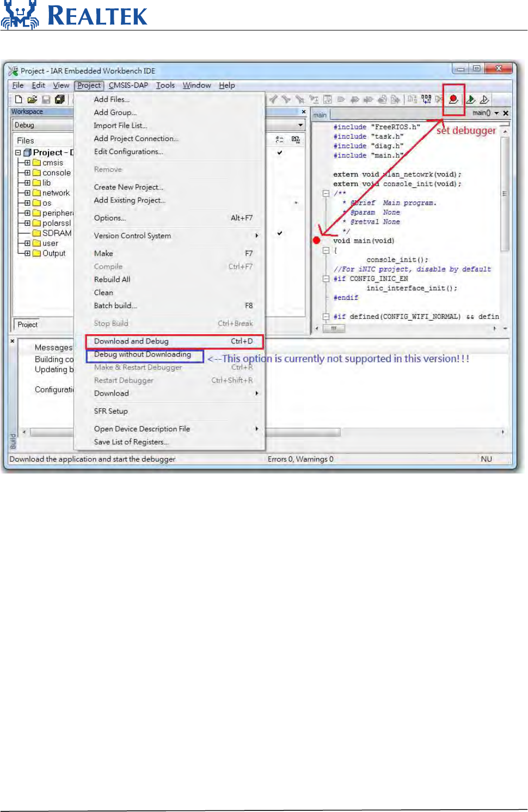
Task: Click the red breakpoint dot beside main
Action: click(x=316, y=240)
